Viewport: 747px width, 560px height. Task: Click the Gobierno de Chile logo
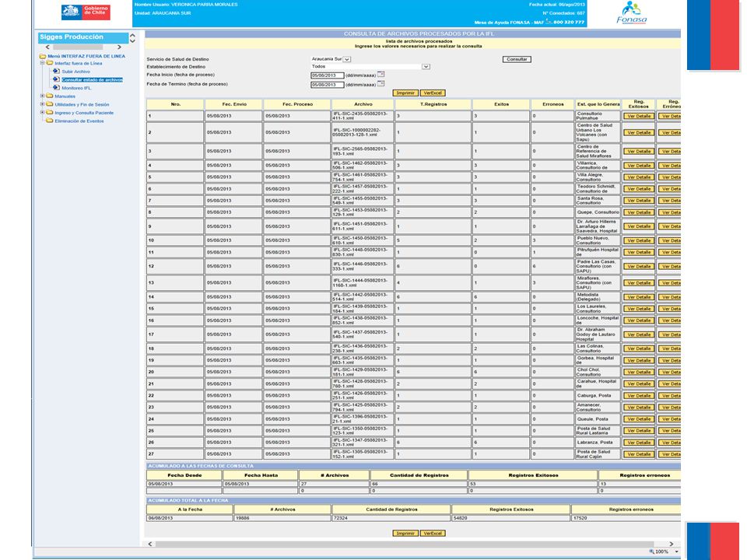pyautogui.click(x=86, y=12)
